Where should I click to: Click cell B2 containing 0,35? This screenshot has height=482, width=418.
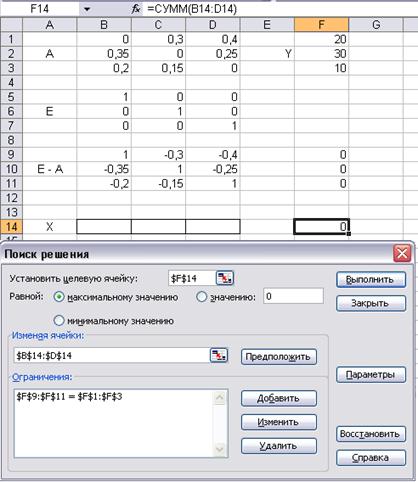tap(104, 54)
